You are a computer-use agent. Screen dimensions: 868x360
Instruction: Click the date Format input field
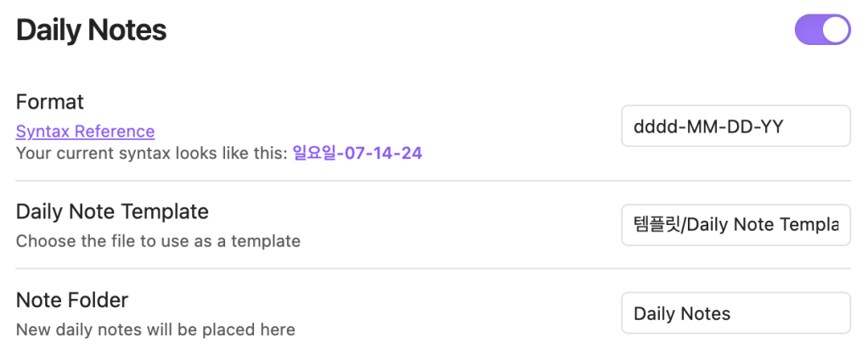[736, 127]
